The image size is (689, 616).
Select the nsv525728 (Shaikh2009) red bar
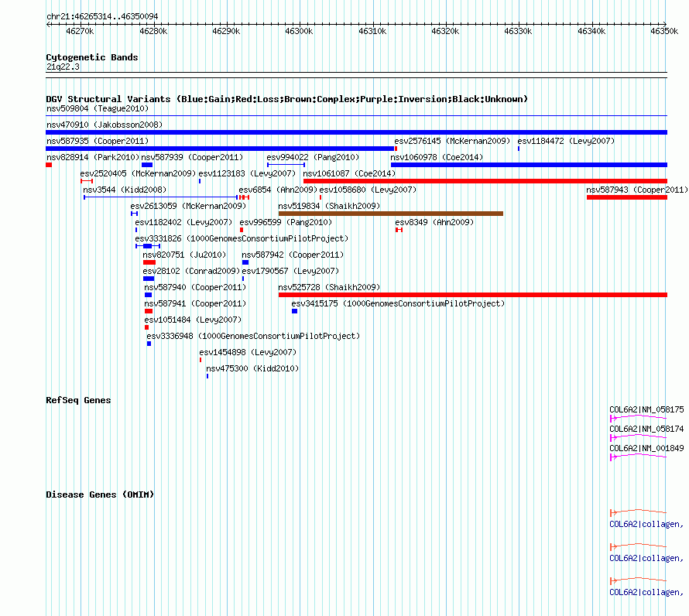pos(473,295)
